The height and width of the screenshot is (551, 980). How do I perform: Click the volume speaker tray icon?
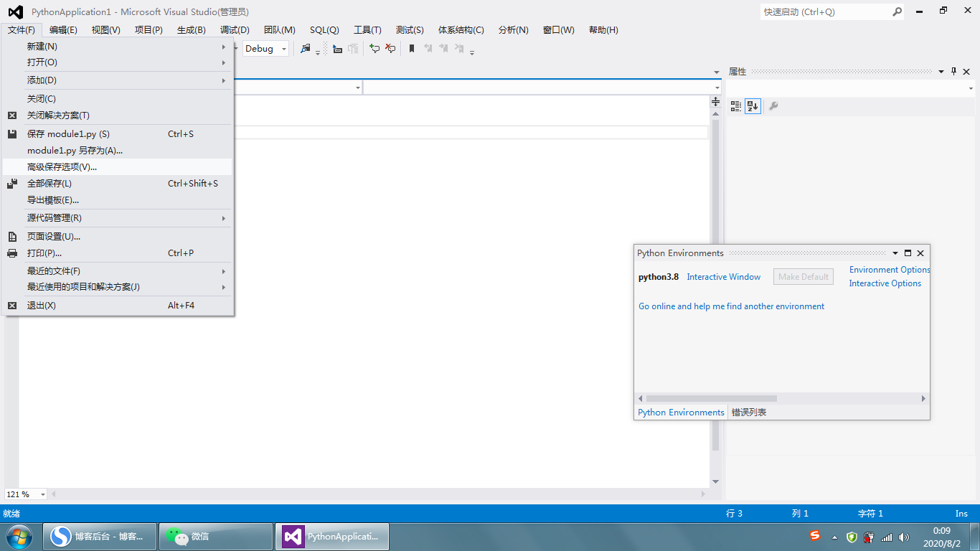click(x=903, y=537)
